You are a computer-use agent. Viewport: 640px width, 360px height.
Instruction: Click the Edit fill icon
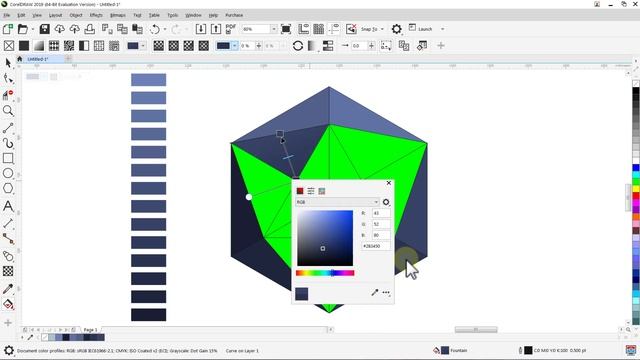point(422,46)
